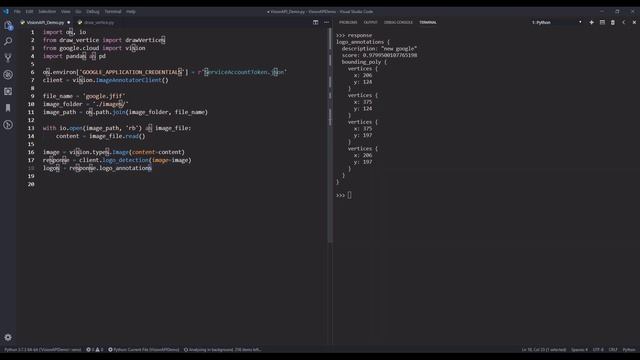The height and width of the screenshot is (360, 640).
Task: Switch to the DEBUG CONSOLE panel tab
Action: click(398, 22)
